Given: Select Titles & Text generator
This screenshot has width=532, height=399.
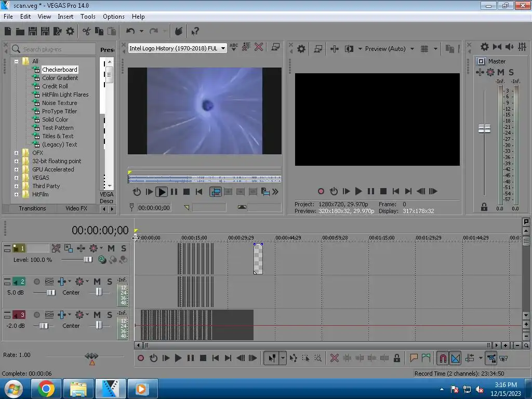Looking at the screenshot, I should point(58,136).
